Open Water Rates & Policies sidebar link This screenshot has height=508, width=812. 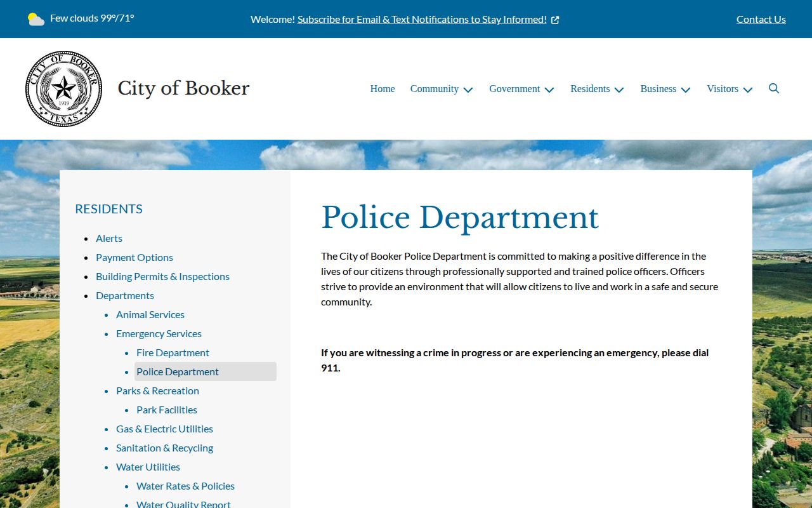point(185,486)
